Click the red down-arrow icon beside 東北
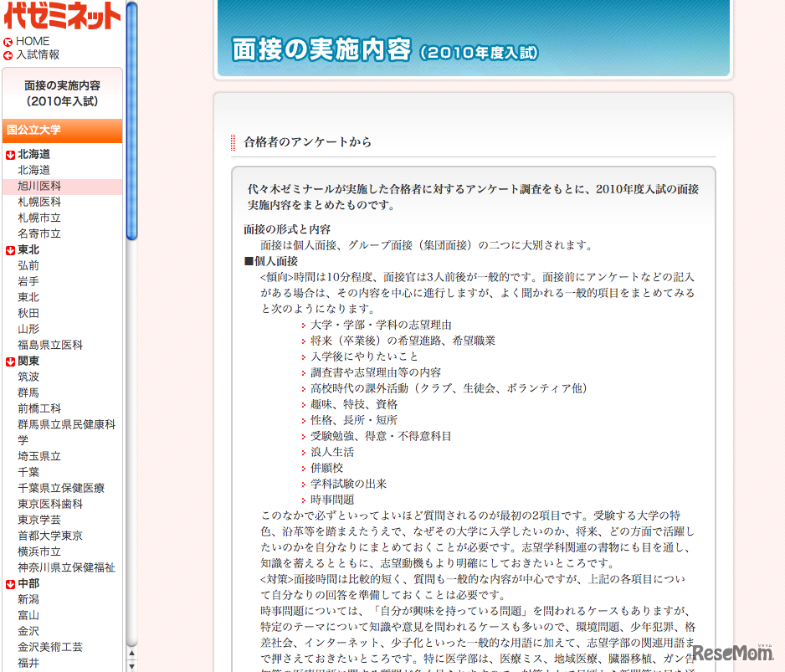The height and width of the screenshot is (672, 785). click(10, 250)
